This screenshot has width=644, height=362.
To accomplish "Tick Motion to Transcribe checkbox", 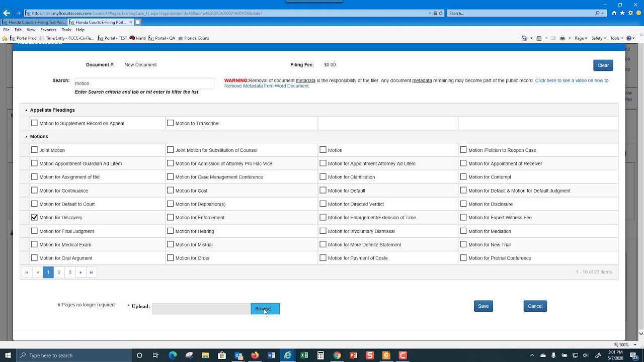I will [x=170, y=123].
